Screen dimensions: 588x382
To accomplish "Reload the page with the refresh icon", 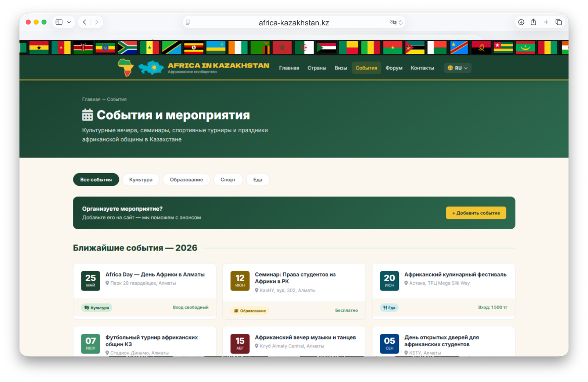I will (401, 22).
